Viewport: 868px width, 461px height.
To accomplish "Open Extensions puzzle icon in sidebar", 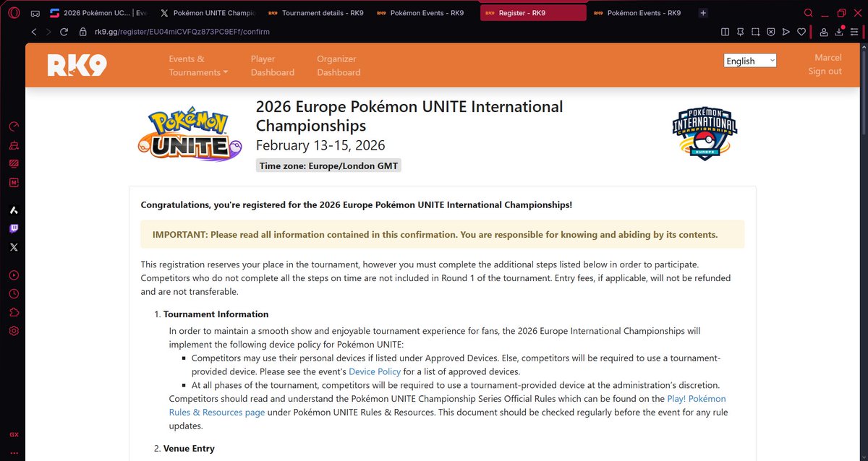I will [x=13, y=313].
